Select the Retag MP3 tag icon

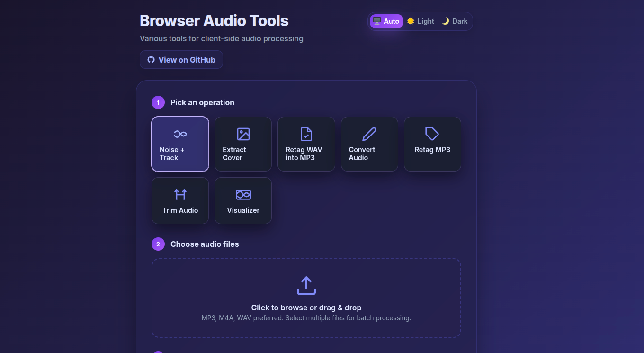coord(432,134)
